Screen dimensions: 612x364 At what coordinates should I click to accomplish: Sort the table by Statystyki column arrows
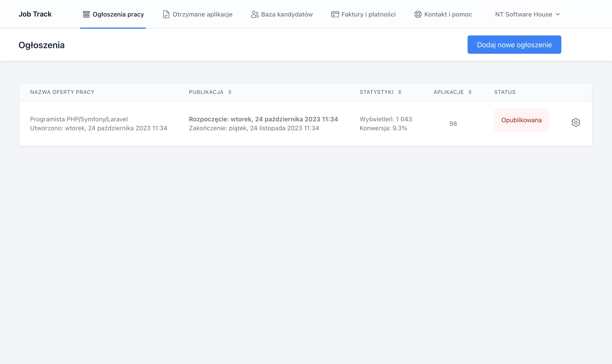click(400, 92)
